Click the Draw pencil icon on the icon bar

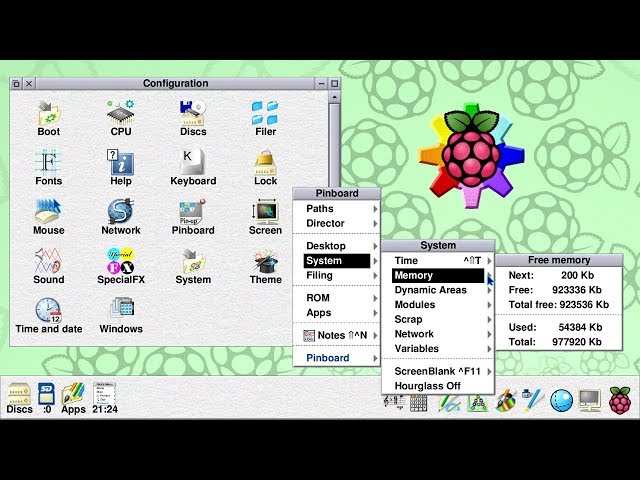[449, 402]
